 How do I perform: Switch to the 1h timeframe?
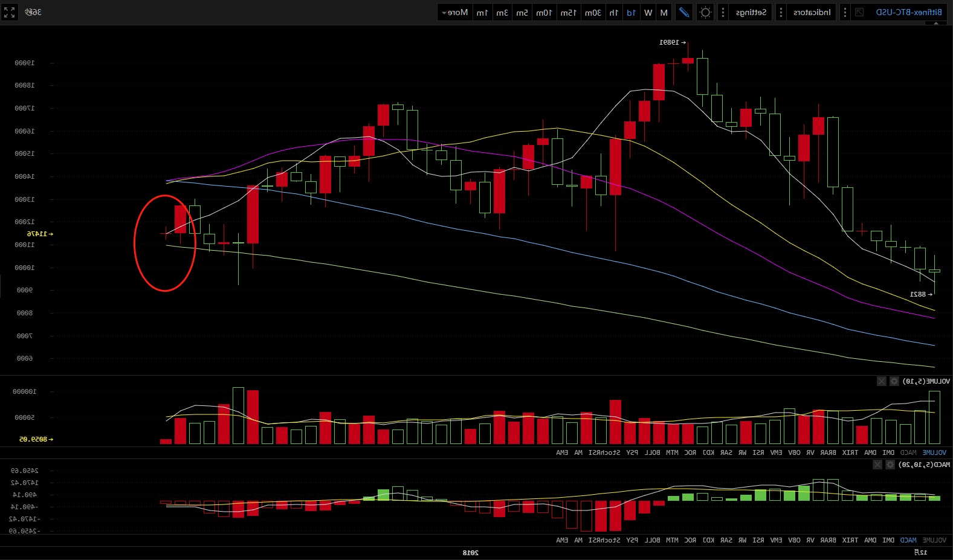pos(613,12)
